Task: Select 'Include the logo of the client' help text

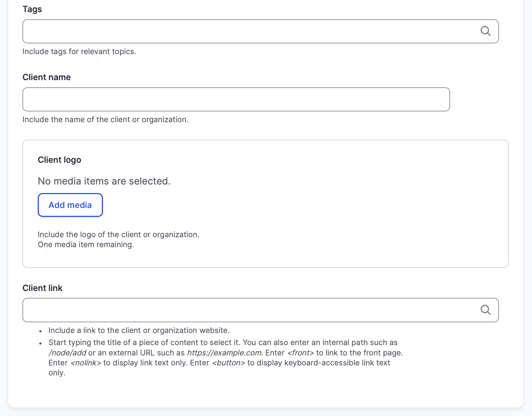Action: coord(119,235)
